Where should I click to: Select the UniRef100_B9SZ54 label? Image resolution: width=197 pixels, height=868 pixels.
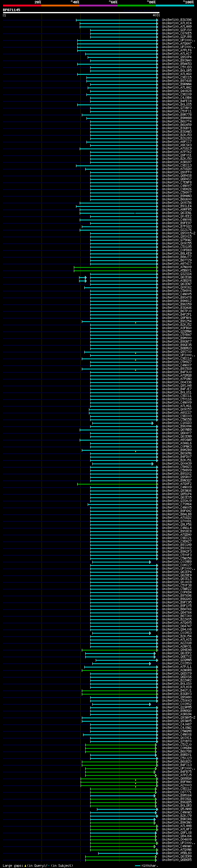click(177, 321)
